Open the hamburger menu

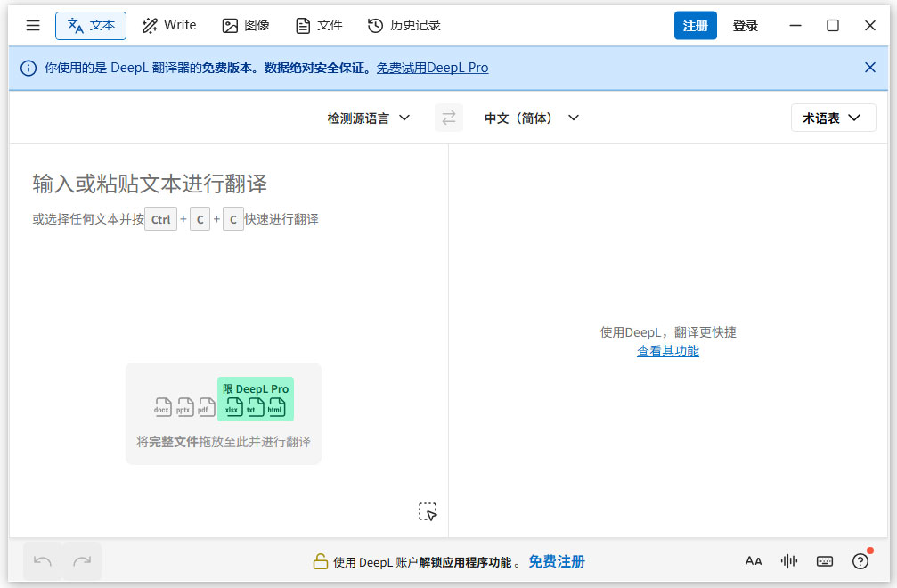point(33,25)
